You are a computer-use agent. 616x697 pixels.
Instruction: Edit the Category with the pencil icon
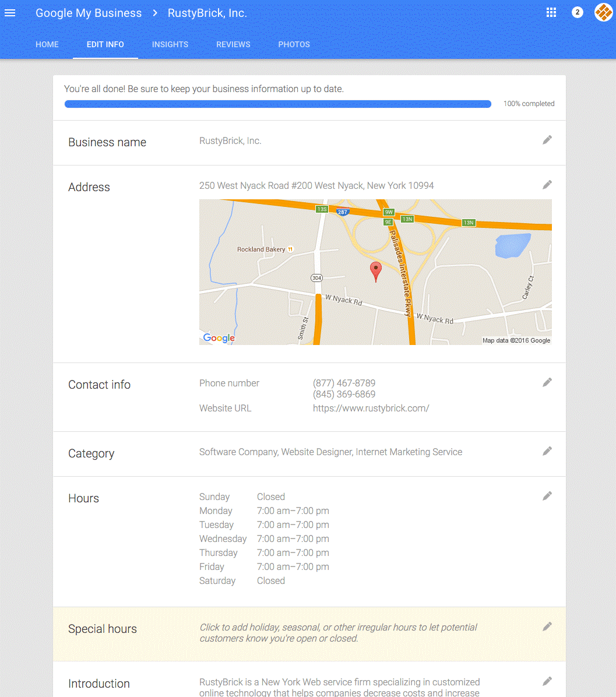point(547,450)
